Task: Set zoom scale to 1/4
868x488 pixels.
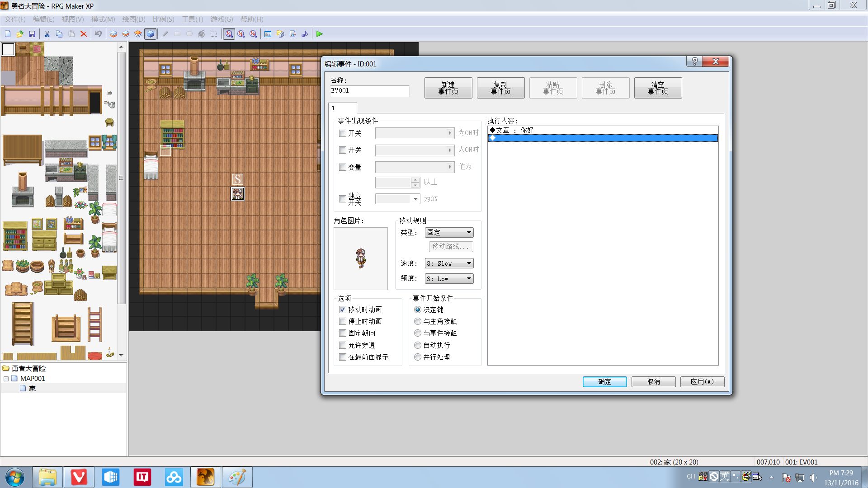Action: (253, 34)
